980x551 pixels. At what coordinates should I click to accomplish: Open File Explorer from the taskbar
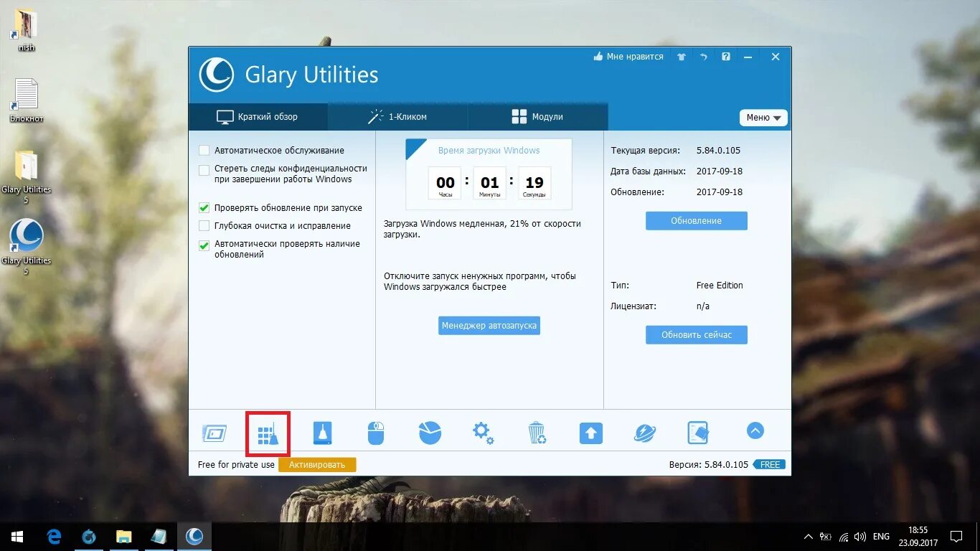[x=124, y=536]
